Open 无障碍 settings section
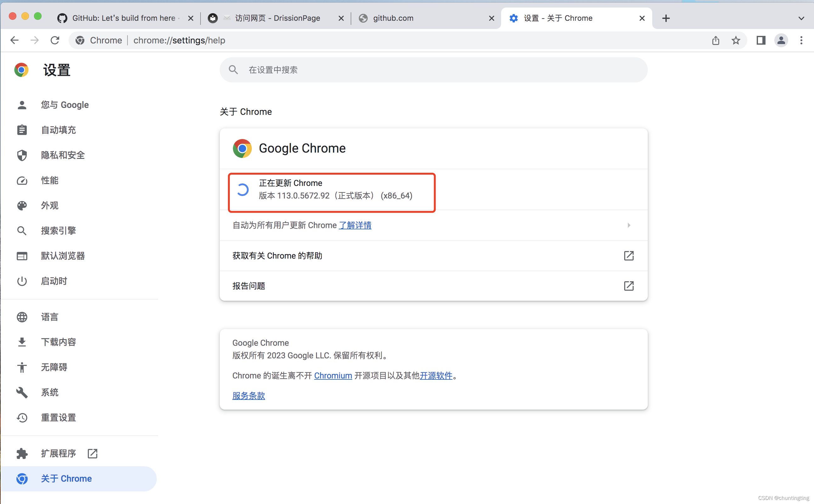Image resolution: width=814 pixels, height=504 pixels. 54,367
